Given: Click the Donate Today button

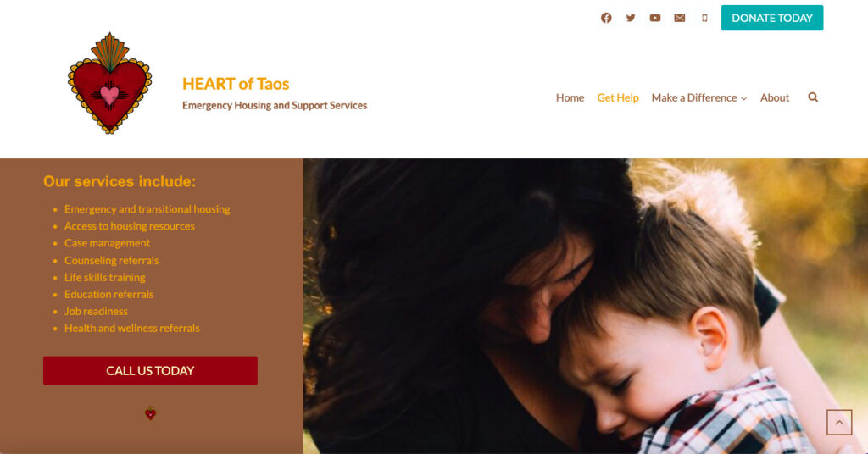Looking at the screenshot, I should [x=771, y=18].
